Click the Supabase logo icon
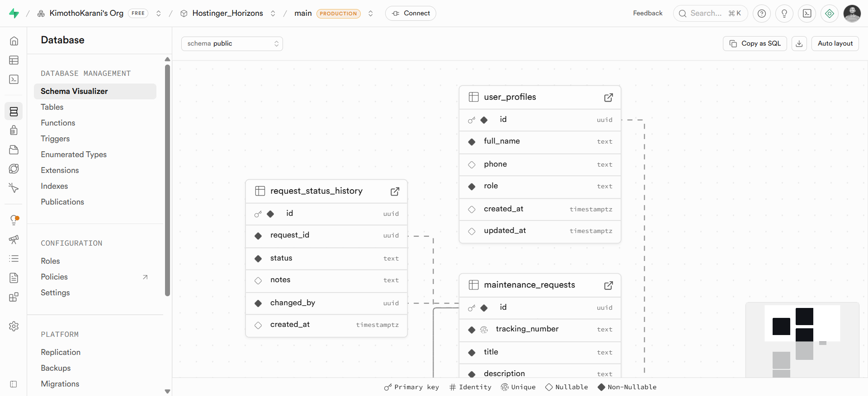 tap(14, 14)
